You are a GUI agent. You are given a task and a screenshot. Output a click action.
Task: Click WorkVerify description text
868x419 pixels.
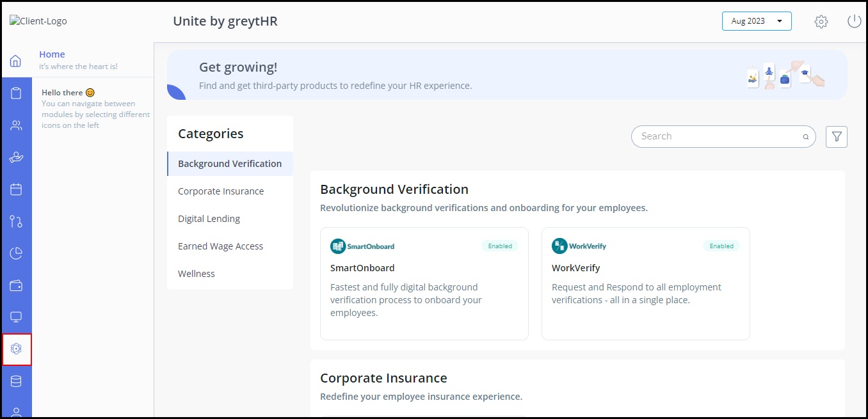tap(636, 294)
